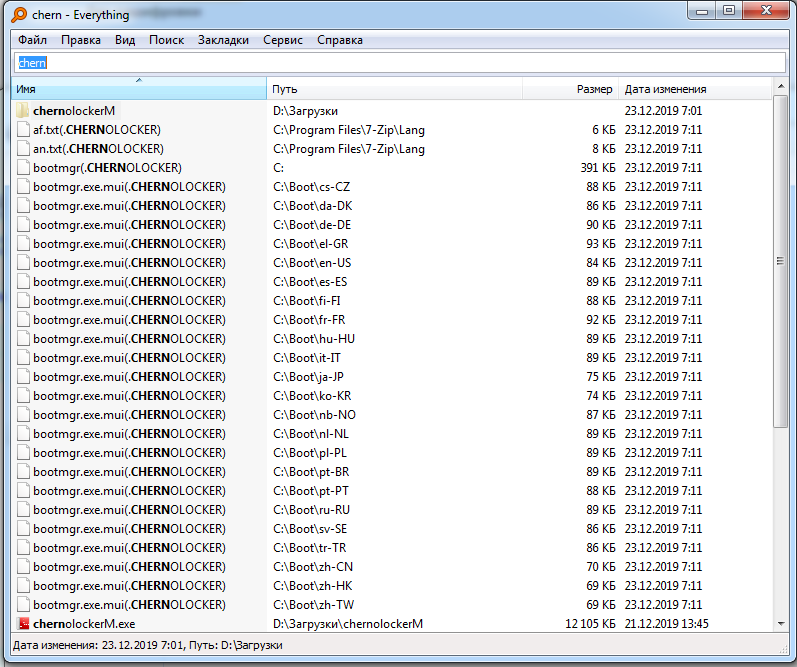
Task: Click the chernolockerM.exe application icon
Action: coord(23,623)
